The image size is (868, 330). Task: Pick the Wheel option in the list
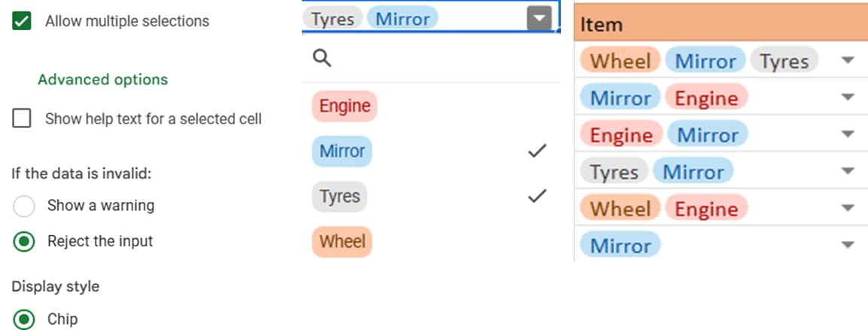342,242
